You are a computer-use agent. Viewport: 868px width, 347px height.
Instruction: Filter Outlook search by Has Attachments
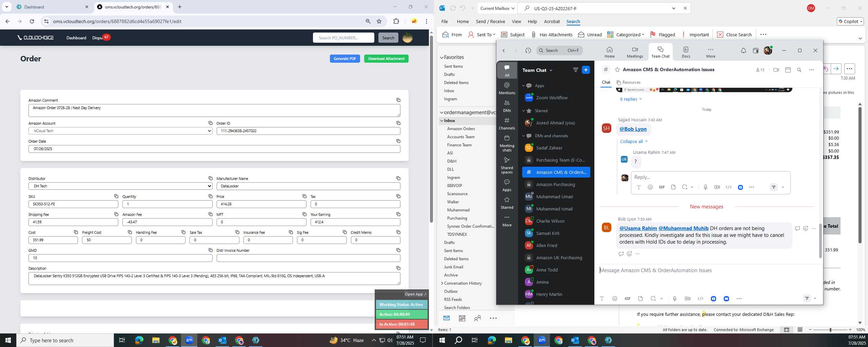coord(552,35)
